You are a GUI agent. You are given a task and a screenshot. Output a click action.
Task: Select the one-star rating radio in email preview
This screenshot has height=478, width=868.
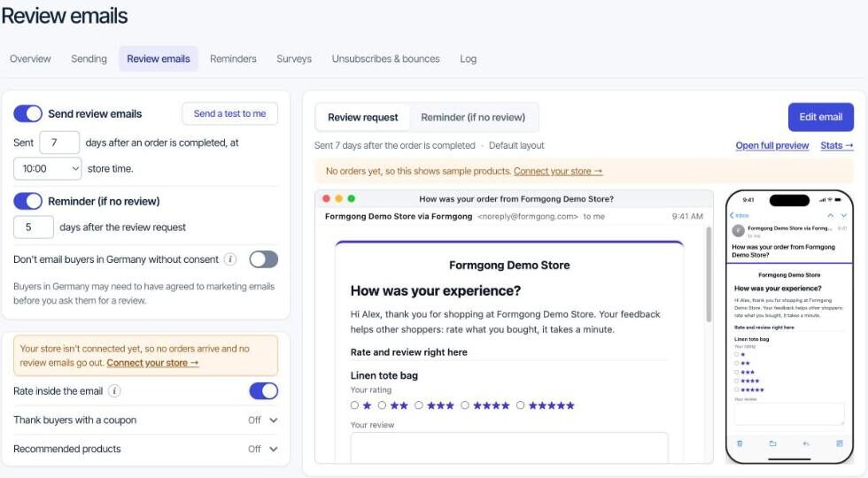[354, 405]
